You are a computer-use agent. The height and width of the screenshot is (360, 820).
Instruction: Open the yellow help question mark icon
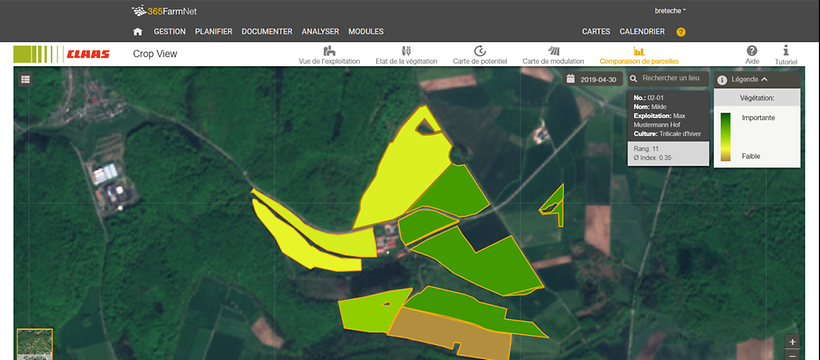pos(680,32)
